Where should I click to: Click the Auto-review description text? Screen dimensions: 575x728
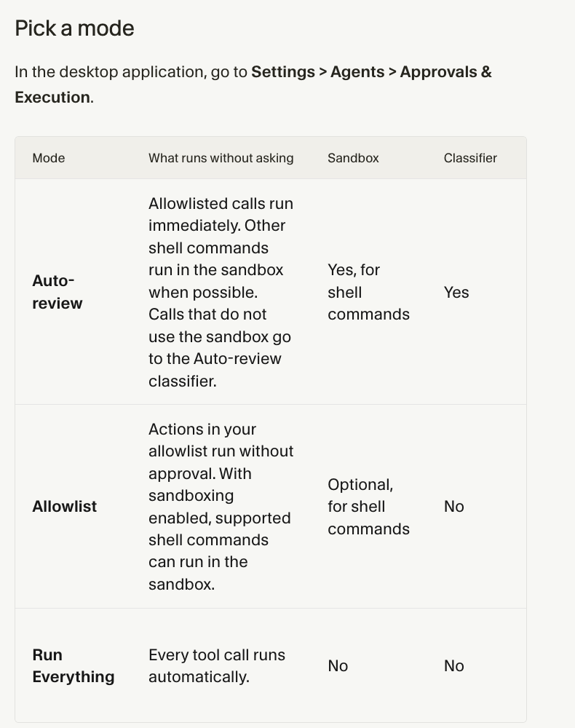click(x=221, y=292)
